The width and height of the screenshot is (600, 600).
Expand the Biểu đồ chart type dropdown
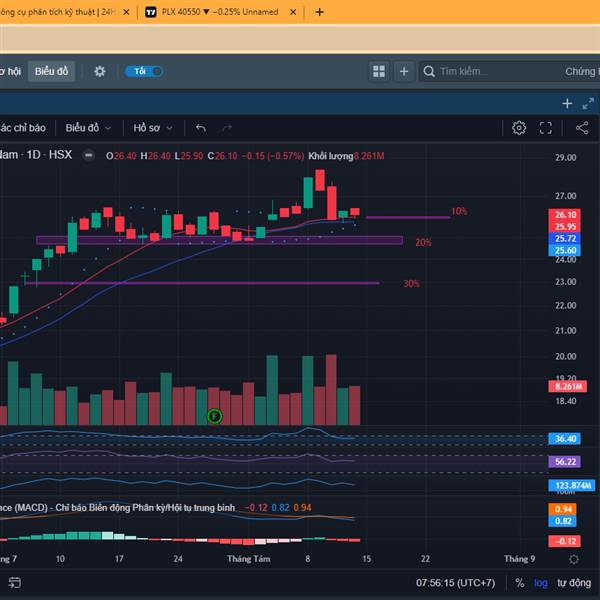(89, 128)
